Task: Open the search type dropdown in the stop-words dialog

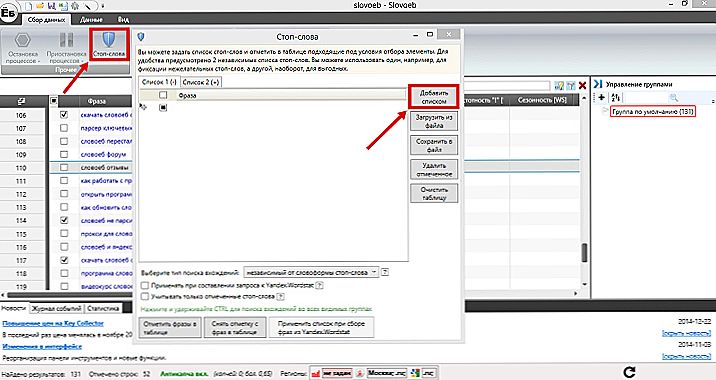Action: point(311,272)
